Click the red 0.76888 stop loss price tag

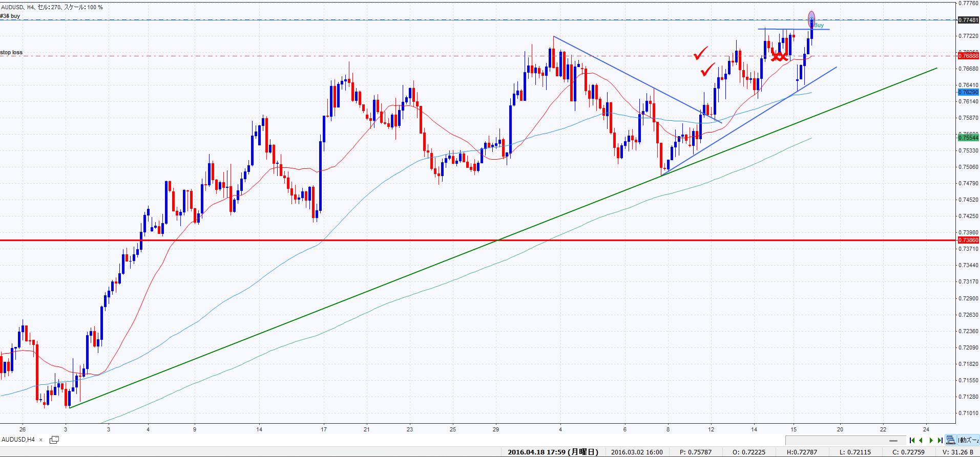point(968,56)
